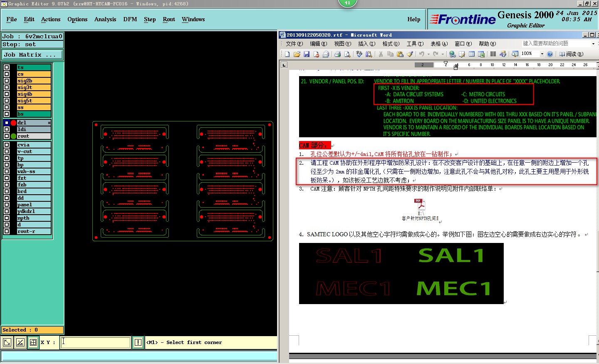Toggle the checkbox for layer panel
Screen dimensions: 599x364
[7, 205]
